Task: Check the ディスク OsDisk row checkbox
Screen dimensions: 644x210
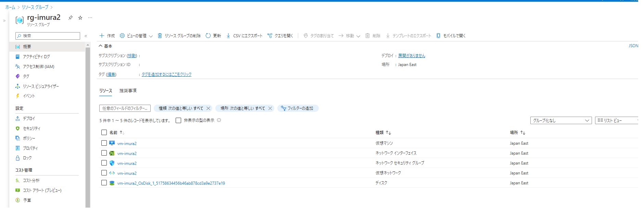Action: (x=104, y=183)
